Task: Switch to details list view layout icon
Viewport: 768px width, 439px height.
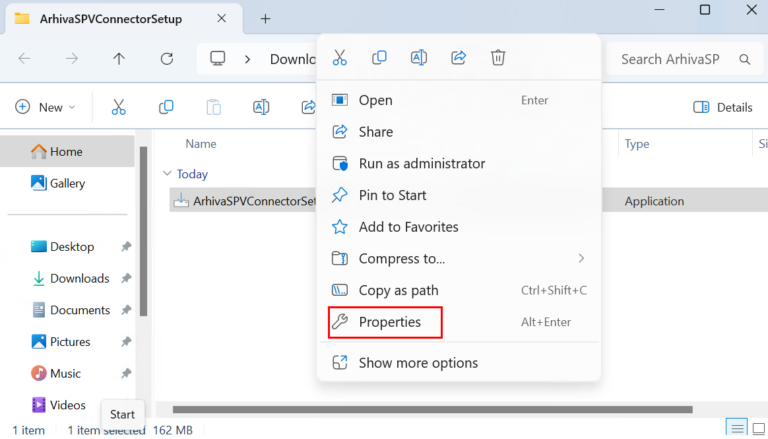Action: point(735,429)
